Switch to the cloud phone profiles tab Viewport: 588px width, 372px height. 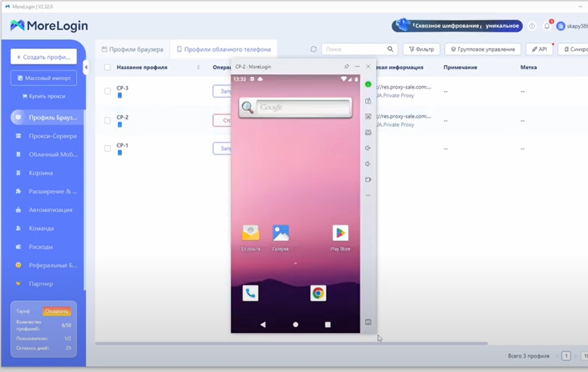click(x=224, y=49)
